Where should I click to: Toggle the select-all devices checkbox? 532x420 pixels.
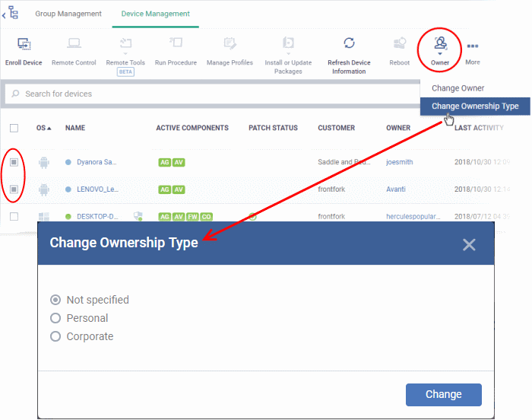14,128
